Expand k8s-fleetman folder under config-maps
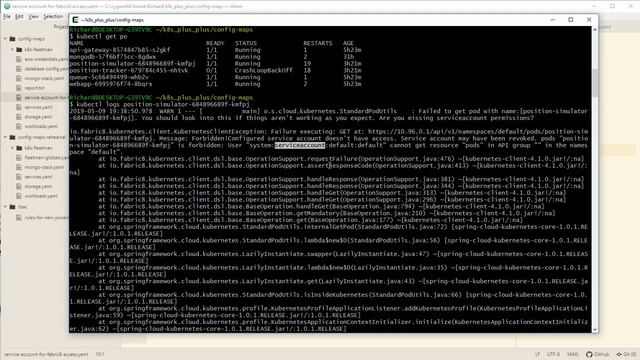The image size is (640, 360). coord(13,49)
